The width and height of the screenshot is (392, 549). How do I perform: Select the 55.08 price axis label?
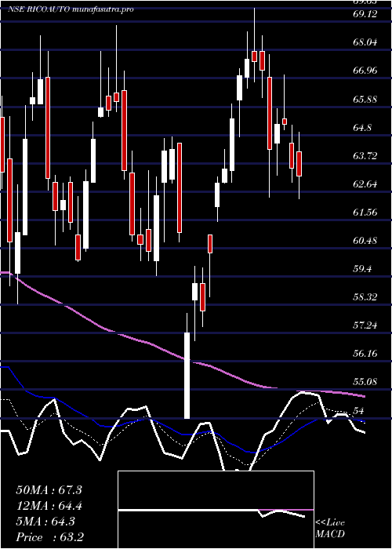(x=365, y=382)
